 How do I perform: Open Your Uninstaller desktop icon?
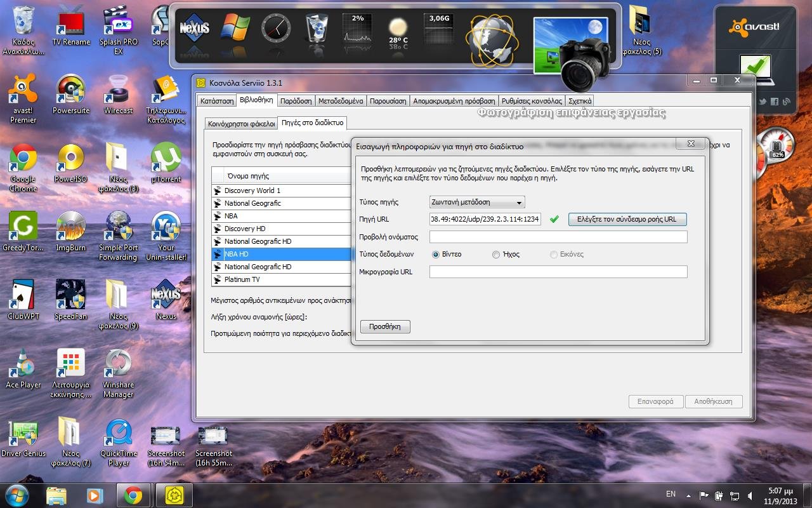(x=166, y=236)
